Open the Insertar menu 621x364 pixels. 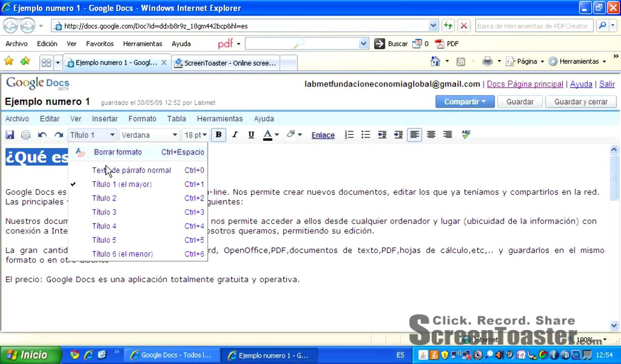point(105,119)
